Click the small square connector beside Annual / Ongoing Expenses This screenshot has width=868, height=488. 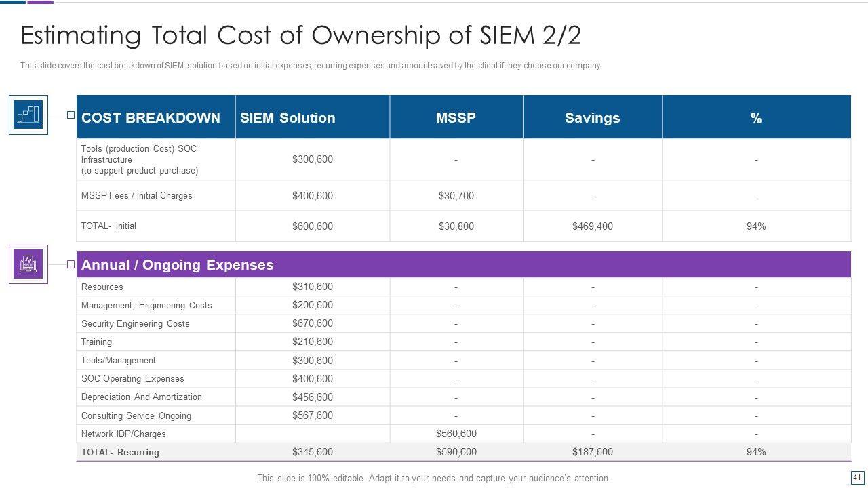tap(71, 264)
